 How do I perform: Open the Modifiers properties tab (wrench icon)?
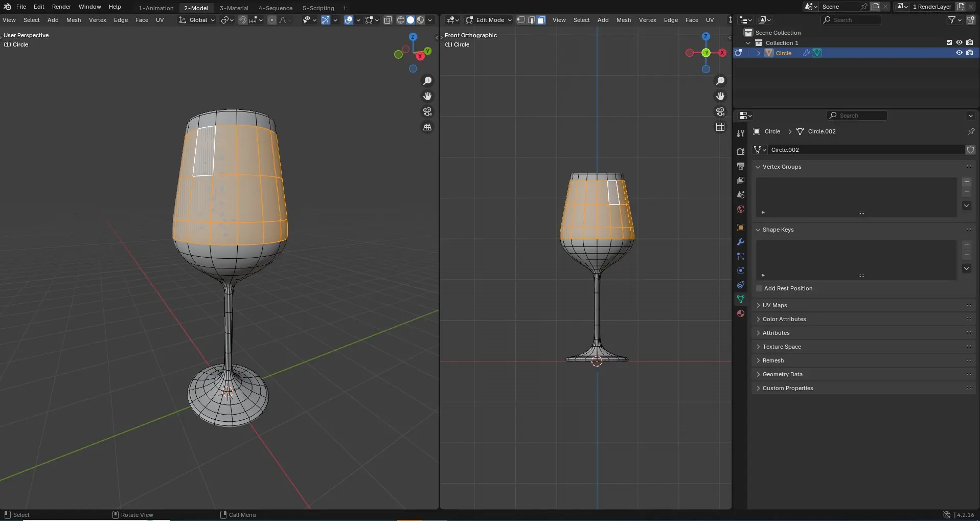point(741,242)
